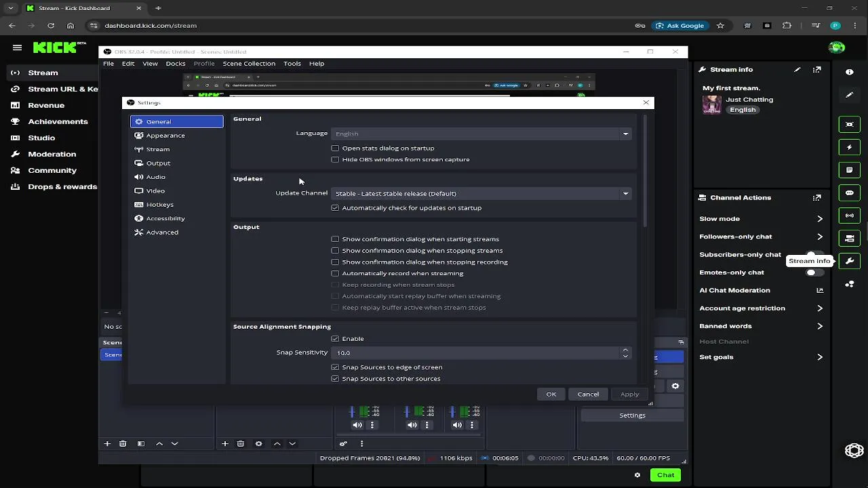Add a scene with plus icon in OBS
The height and width of the screenshot is (488, 868).
point(107,444)
